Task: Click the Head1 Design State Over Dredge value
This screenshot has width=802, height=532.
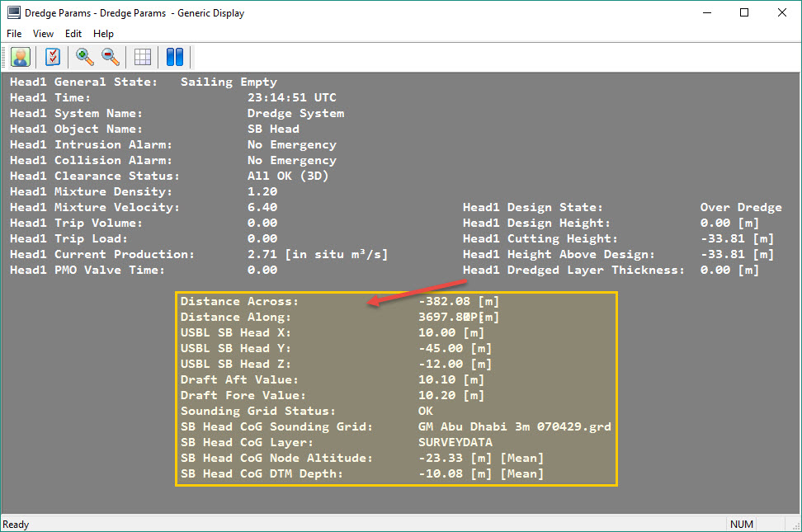Action: click(x=740, y=208)
